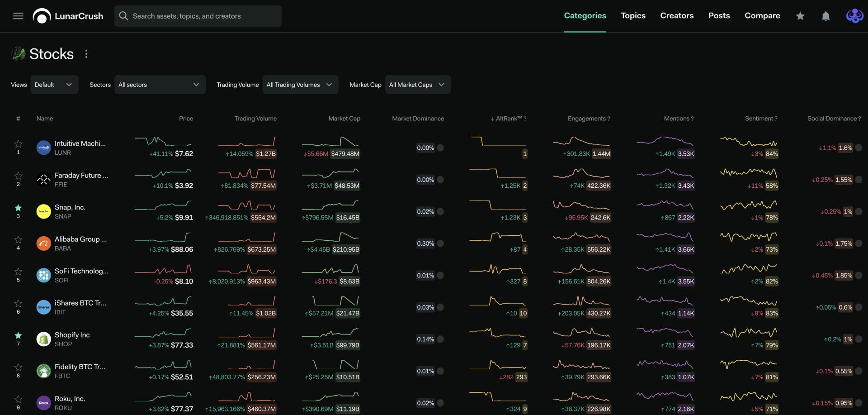Viewport: 868px width, 415px height.
Task: Sort by AltRank column header
Action: tap(509, 119)
